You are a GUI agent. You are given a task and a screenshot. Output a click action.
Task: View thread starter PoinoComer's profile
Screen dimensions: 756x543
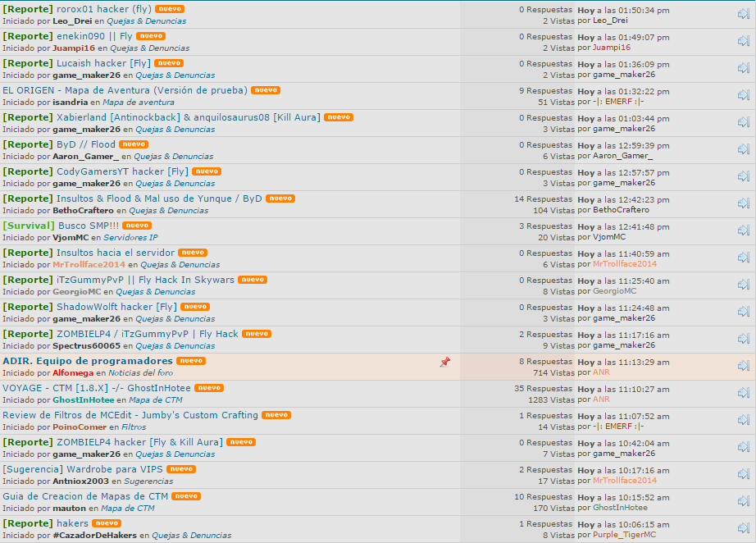80,427
